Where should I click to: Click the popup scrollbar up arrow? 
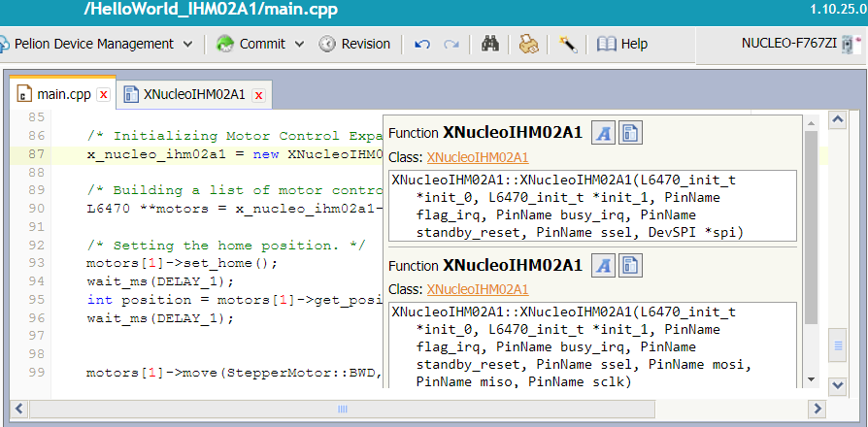811,123
